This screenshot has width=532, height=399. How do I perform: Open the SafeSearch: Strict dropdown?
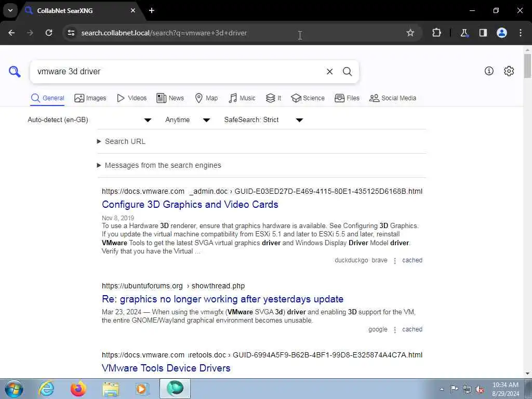coord(263,120)
